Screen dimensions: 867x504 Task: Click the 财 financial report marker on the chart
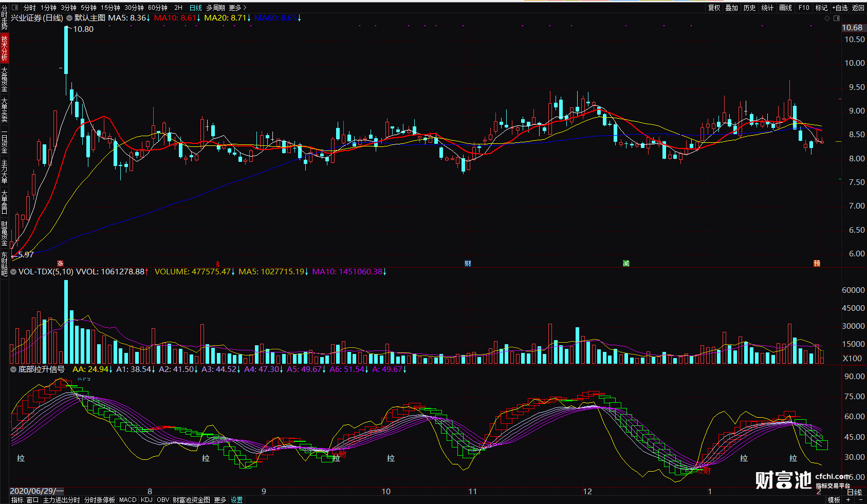[x=468, y=264]
